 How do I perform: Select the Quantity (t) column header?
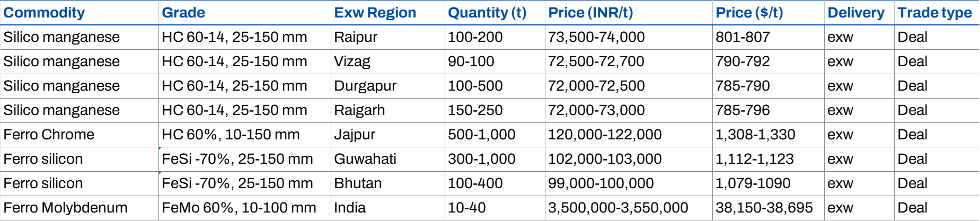coord(487,13)
